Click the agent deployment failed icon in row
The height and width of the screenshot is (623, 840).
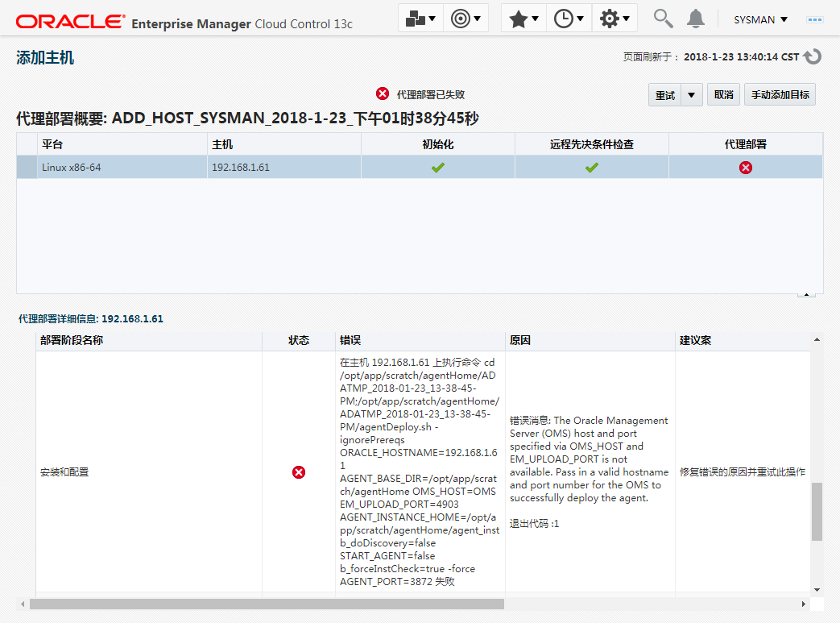pyautogui.click(x=746, y=168)
